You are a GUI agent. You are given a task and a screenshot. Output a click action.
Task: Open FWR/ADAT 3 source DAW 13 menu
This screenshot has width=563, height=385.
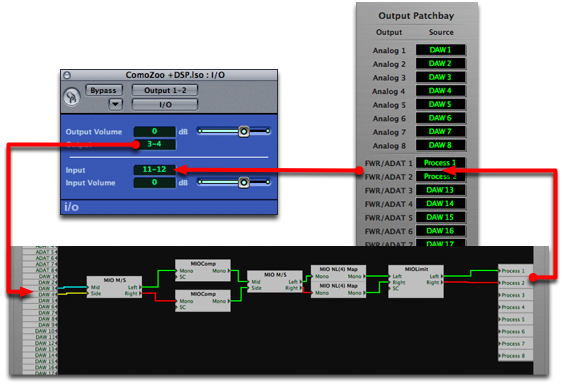[440, 190]
